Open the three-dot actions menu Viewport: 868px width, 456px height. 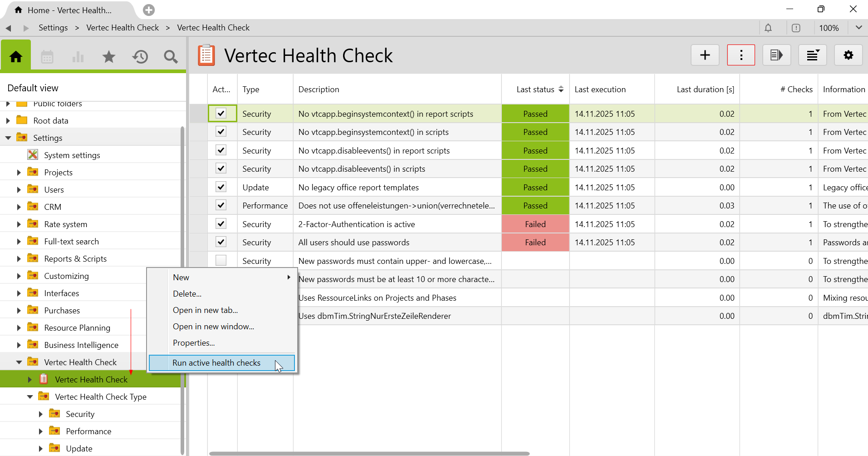pyautogui.click(x=741, y=55)
